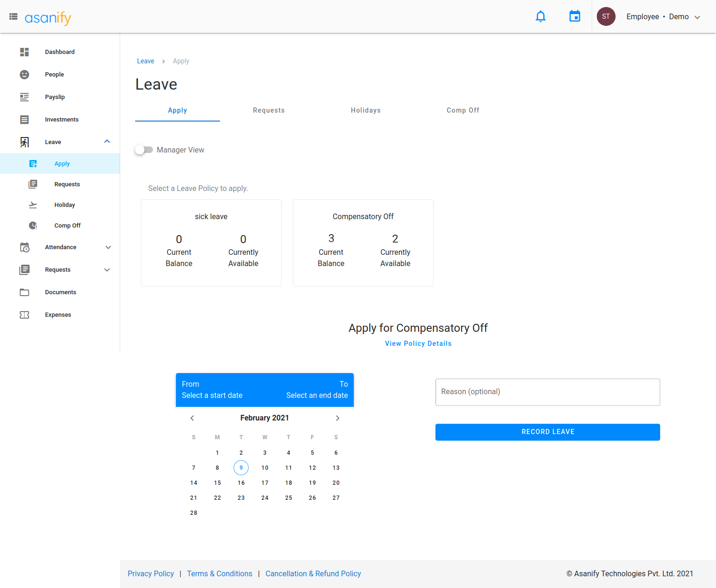Click the People smiley icon

(24, 75)
